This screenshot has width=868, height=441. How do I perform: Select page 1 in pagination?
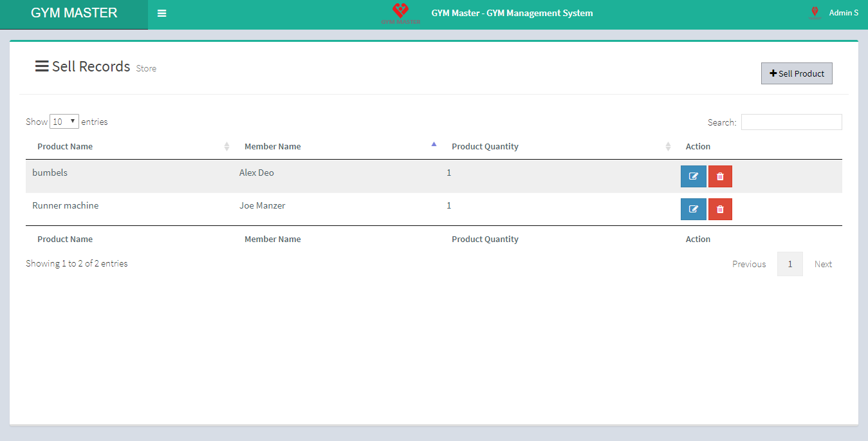pyautogui.click(x=790, y=264)
